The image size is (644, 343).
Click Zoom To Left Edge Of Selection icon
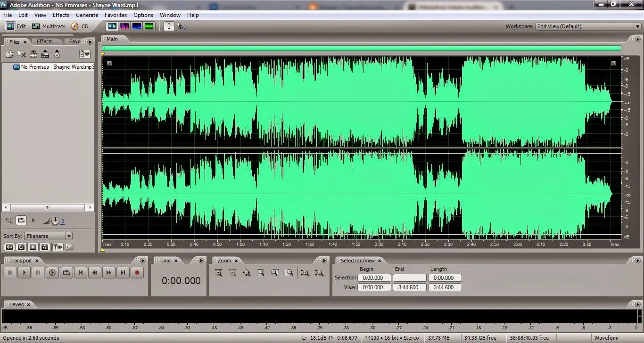point(275,272)
